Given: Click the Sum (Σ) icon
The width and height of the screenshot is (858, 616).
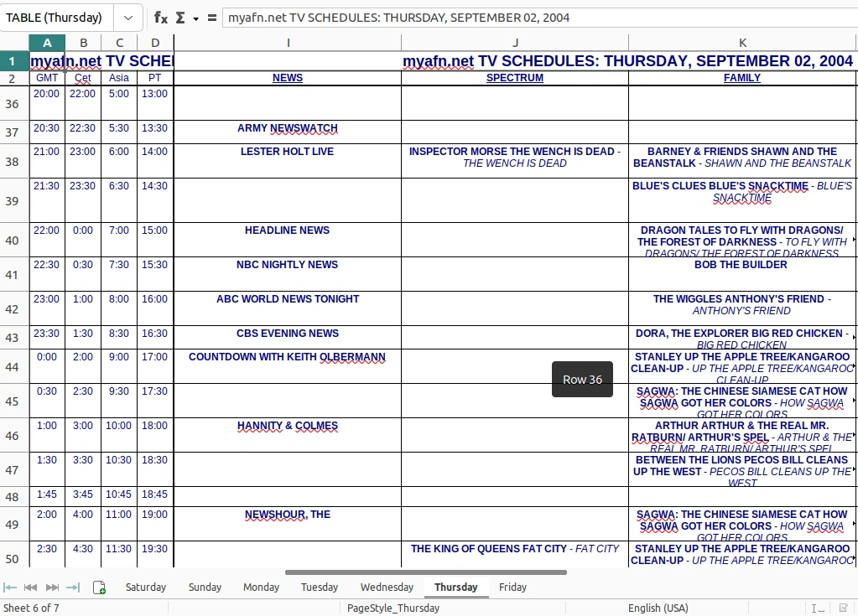Looking at the screenshot, I should tap(180, 18).
